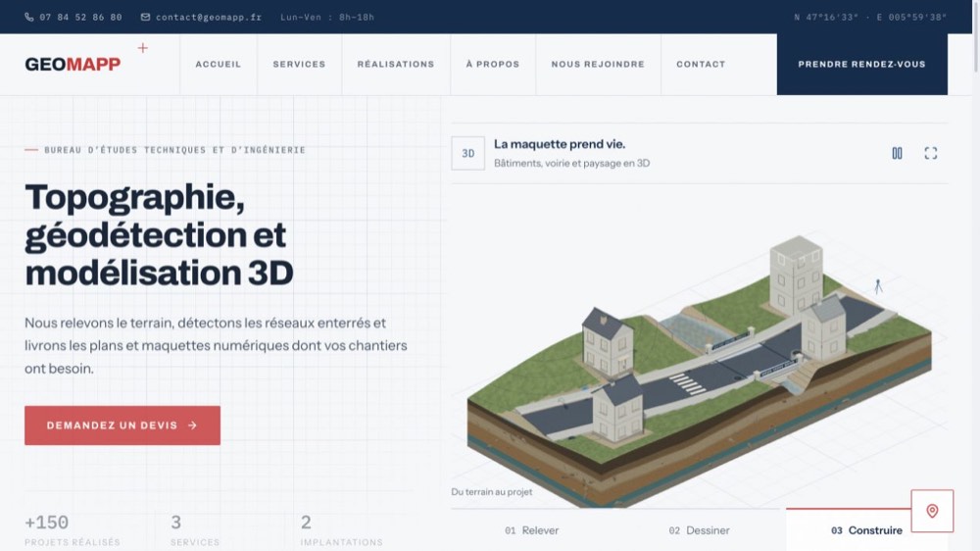980x551 pixels.
Task: Click the arrow in Demandez un devis
Action: click(192, 426)
